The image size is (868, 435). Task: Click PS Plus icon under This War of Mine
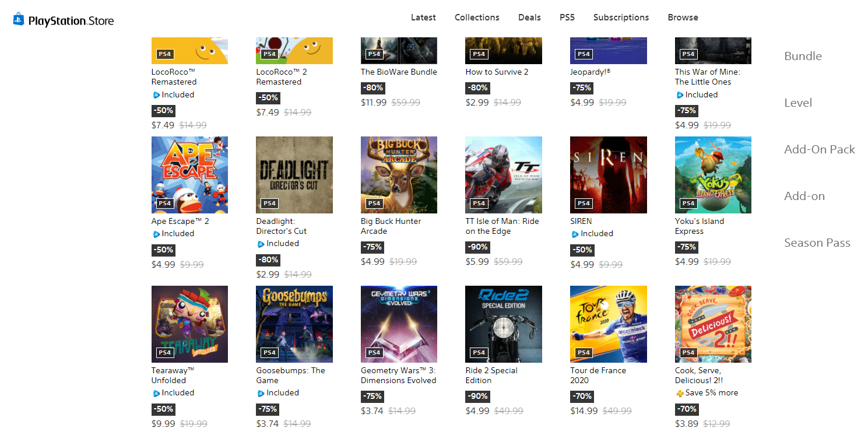click(680, 95)
